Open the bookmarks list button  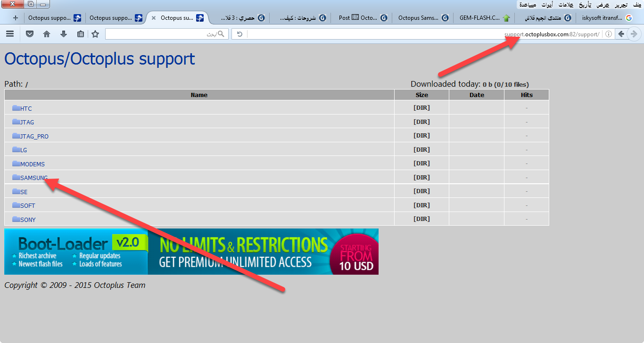pyautogui.click(x=81, y=34)
